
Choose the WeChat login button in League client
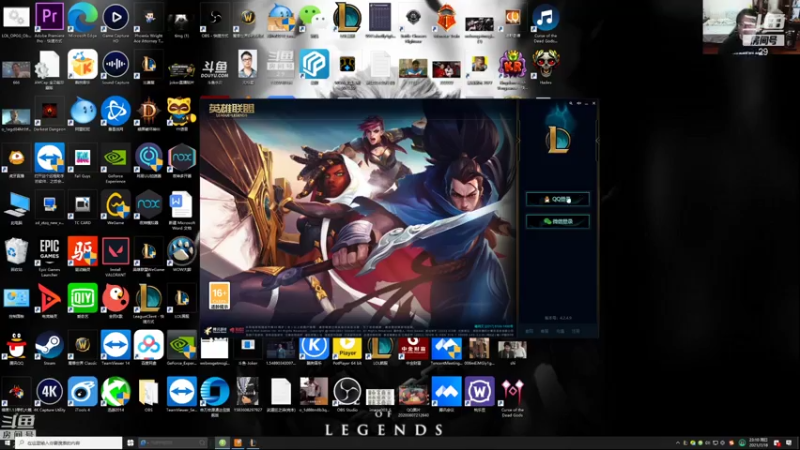558,221
